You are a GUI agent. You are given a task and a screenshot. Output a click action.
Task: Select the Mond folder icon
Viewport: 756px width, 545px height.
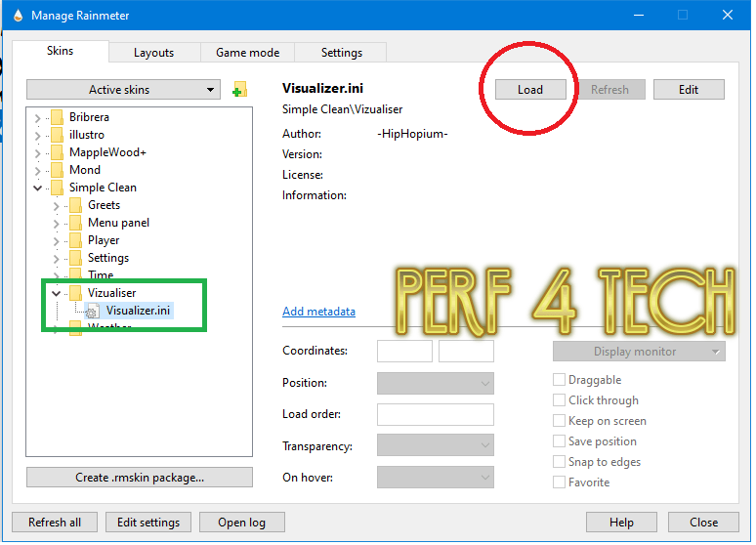point(58,170)
